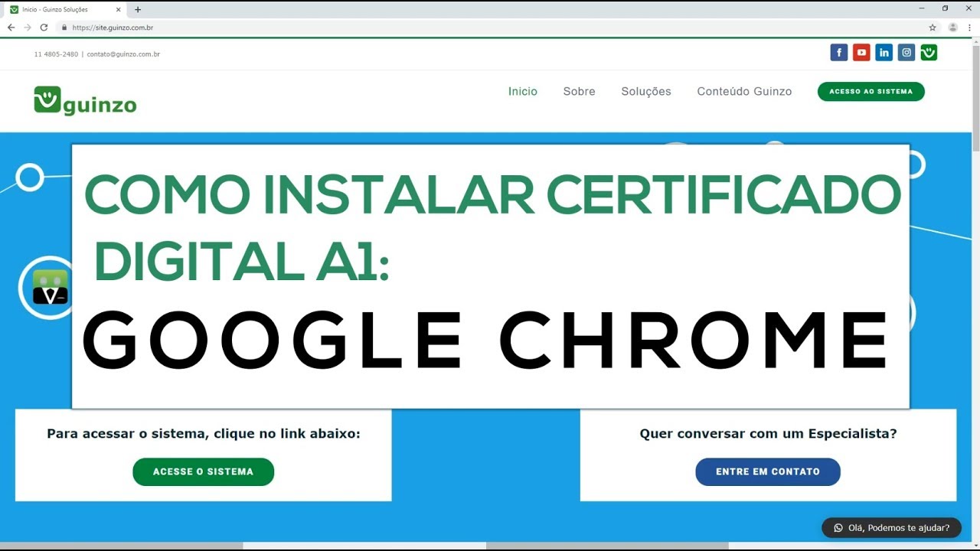Open the YouTube social icon
Screen dimensions: 980x551
pos(861,52)
